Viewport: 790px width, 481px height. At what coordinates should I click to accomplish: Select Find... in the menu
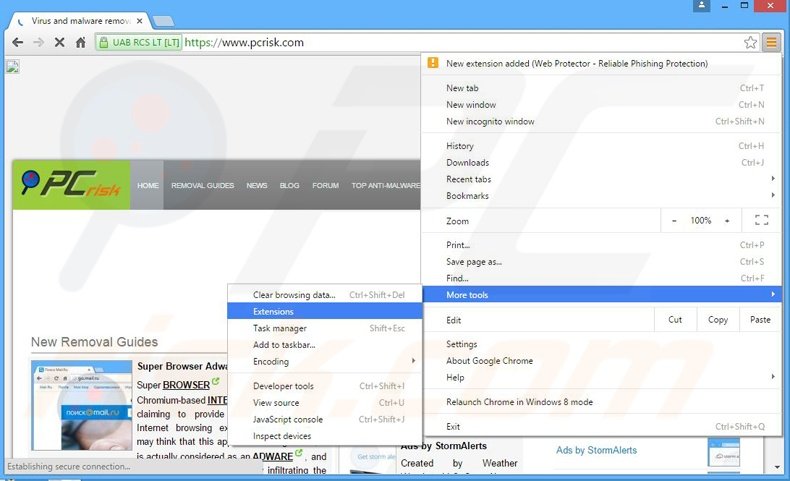(601, 278)
